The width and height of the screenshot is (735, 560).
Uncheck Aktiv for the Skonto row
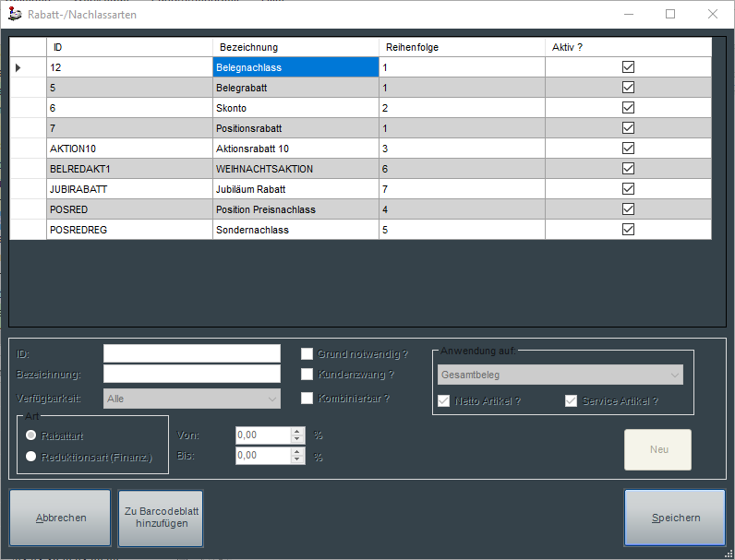tap(628, 108)
